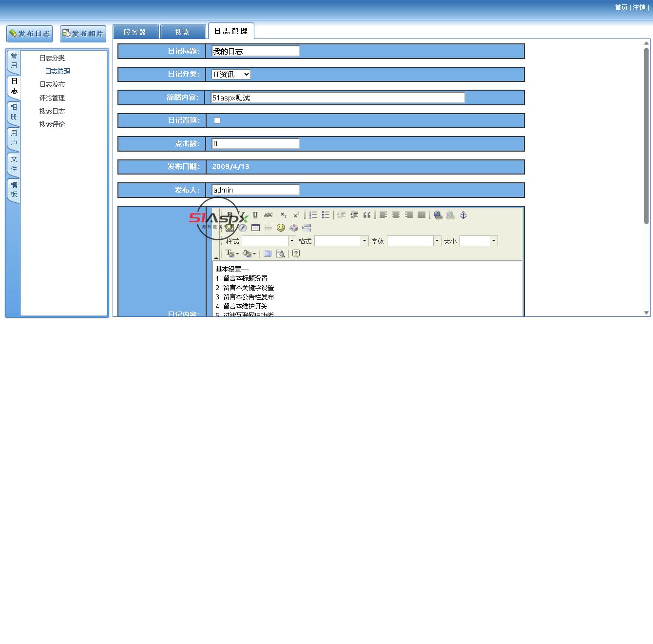Open the text color picker

pyautogui.click(x=232, y=254)
